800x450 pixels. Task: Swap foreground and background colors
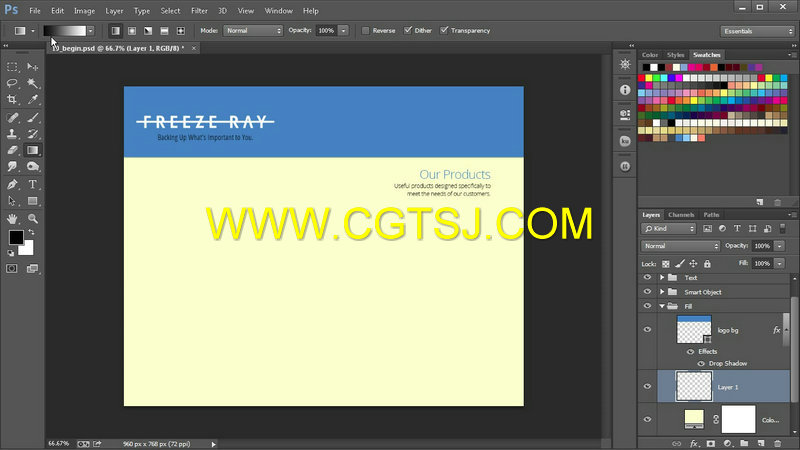tap(31, 232)
